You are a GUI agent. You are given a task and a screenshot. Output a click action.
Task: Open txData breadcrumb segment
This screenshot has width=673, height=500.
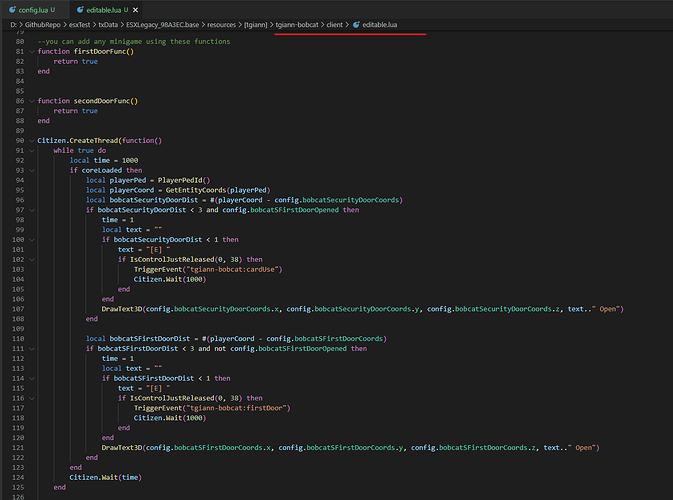pos(108,24)
